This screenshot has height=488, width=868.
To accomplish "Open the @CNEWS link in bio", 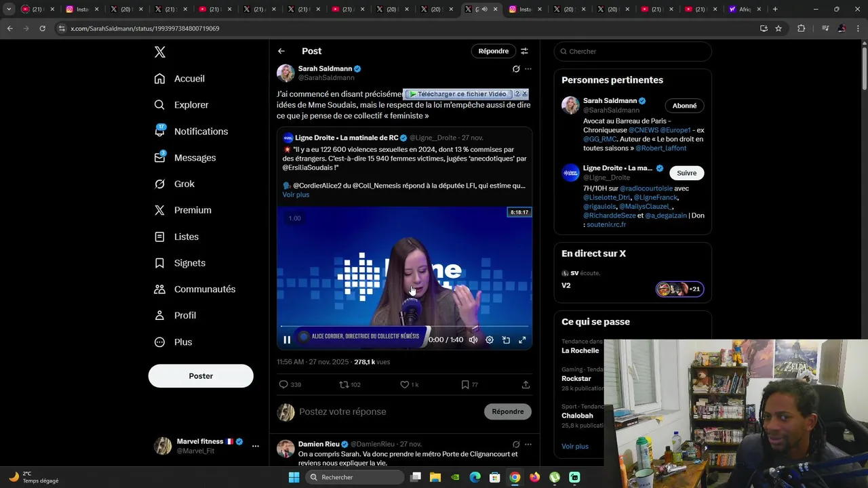I will [x=643, y=130].
